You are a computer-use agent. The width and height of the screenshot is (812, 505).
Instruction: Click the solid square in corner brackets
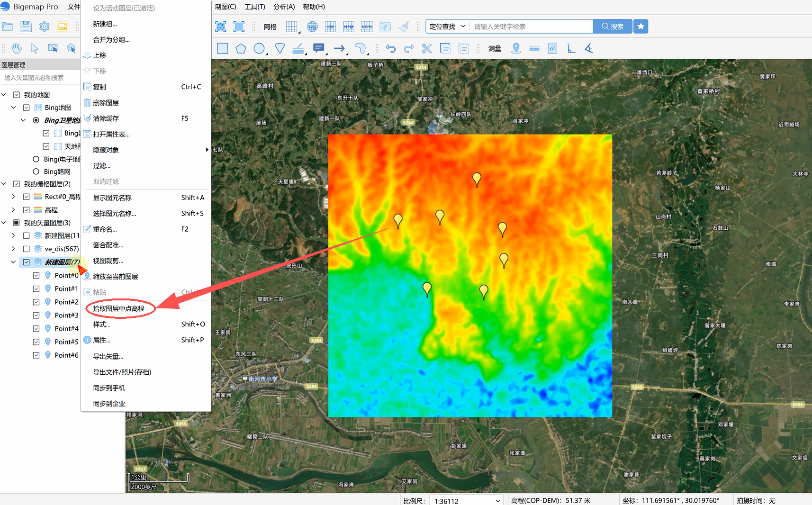pyautogui.click(x=239, y=27)
